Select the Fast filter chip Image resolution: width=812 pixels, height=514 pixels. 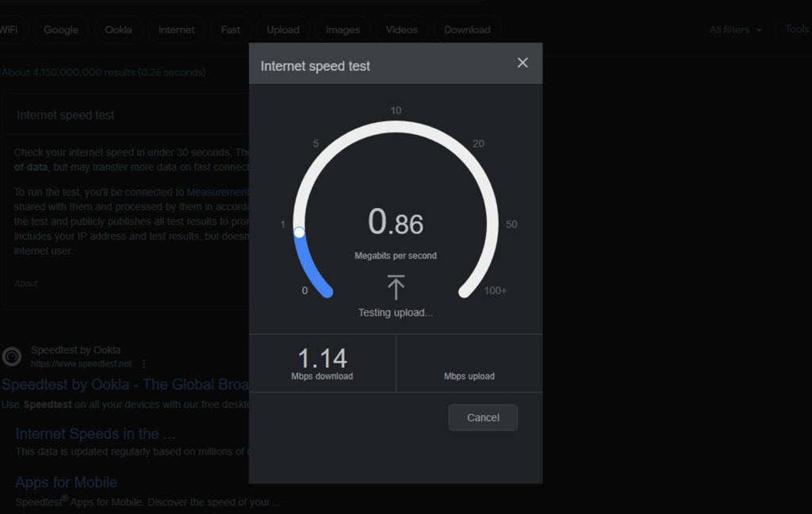pyautogui.click(x=231, y=30)
